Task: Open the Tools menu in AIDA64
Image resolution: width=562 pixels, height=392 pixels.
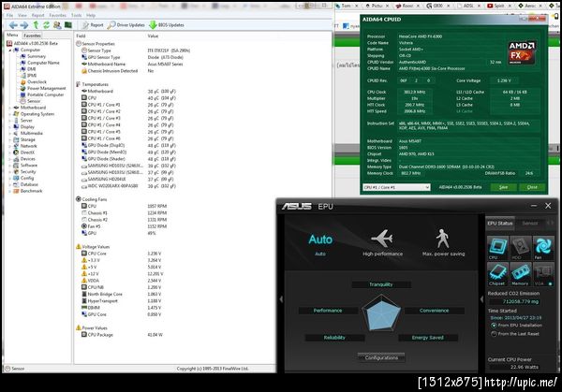Action: point(77,15)
